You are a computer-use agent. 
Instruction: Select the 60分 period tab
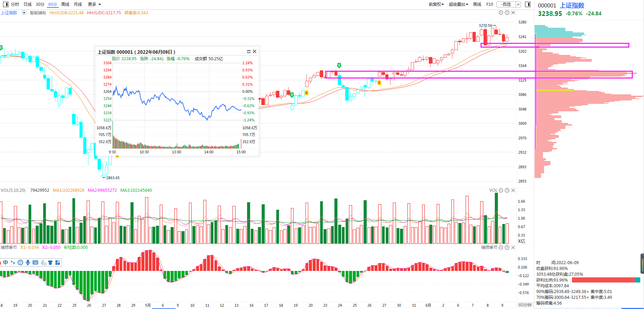point(53,4)
